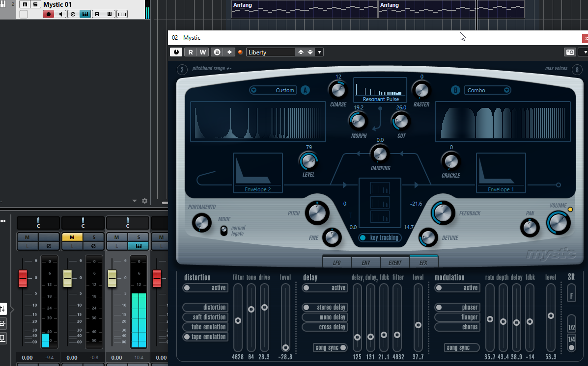The width and height of the screenshot is (588, 366).
Task: Unmute the yellow muted mixer channel
Action: 72,237
